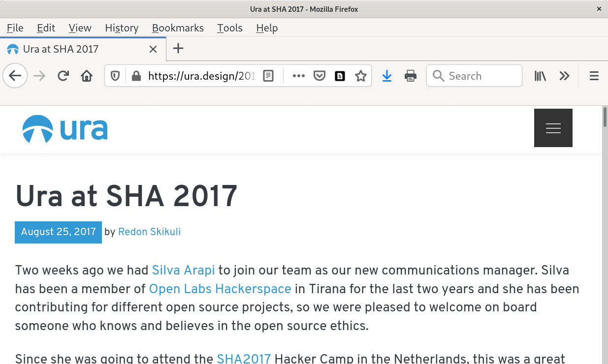Open page actions three-dot menu

tap(298, 76)
